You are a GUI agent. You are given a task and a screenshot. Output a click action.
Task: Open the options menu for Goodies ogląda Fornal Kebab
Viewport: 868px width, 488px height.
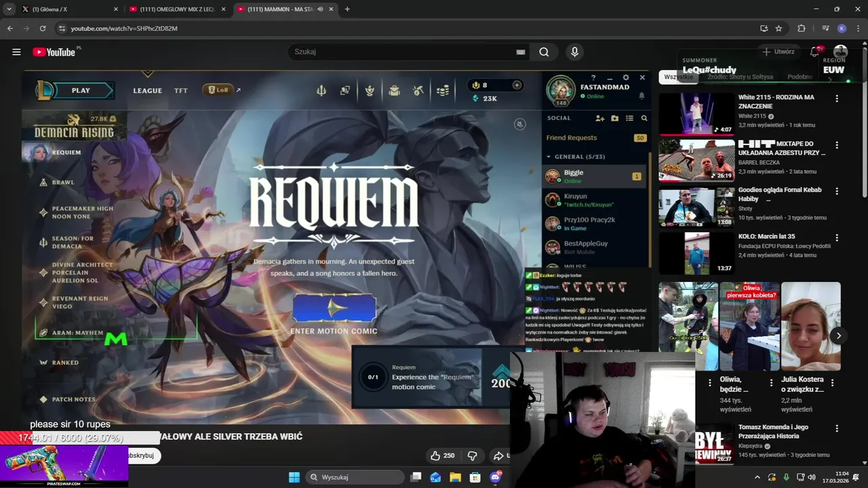pos(837,191)
